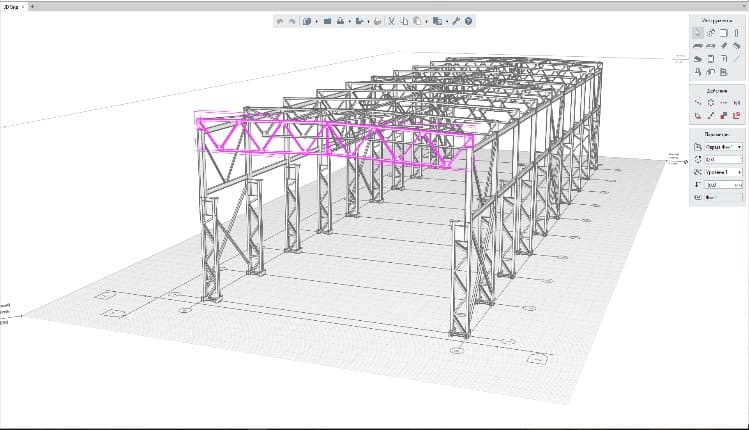Add a new view tab with the plus button

click(32, 7)
